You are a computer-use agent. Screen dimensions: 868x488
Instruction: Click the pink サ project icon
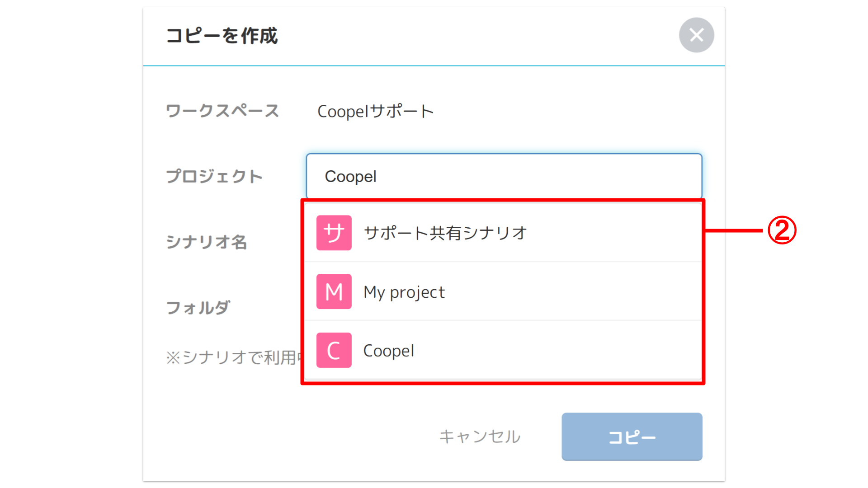(x=334, y=233)
